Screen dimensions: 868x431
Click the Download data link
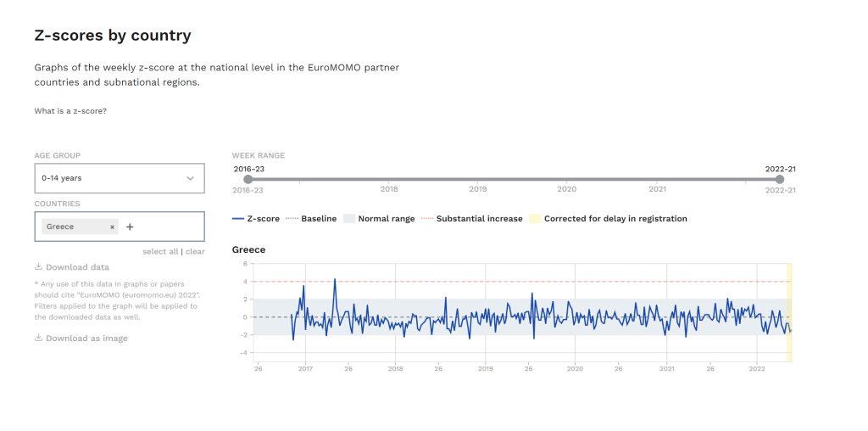click(x=77, y=267)
